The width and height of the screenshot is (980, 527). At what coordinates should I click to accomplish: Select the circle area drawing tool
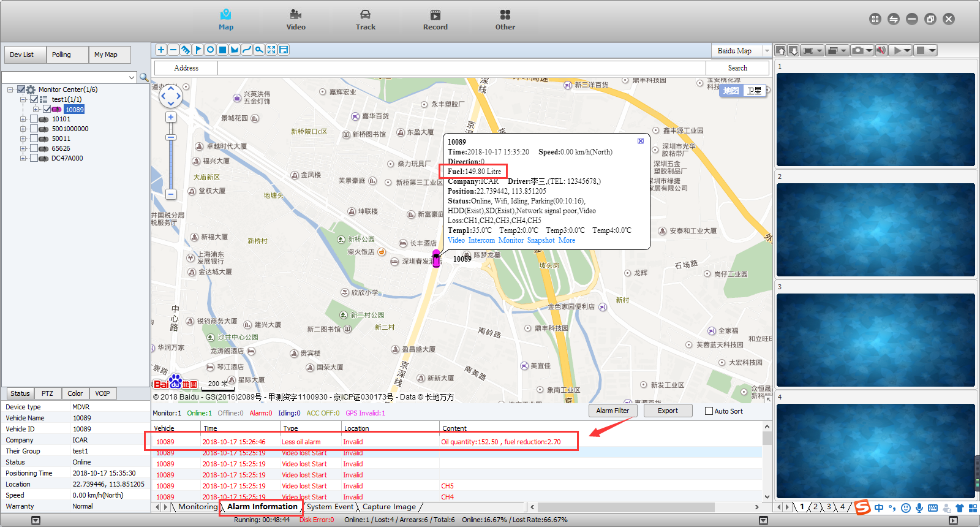210,50
